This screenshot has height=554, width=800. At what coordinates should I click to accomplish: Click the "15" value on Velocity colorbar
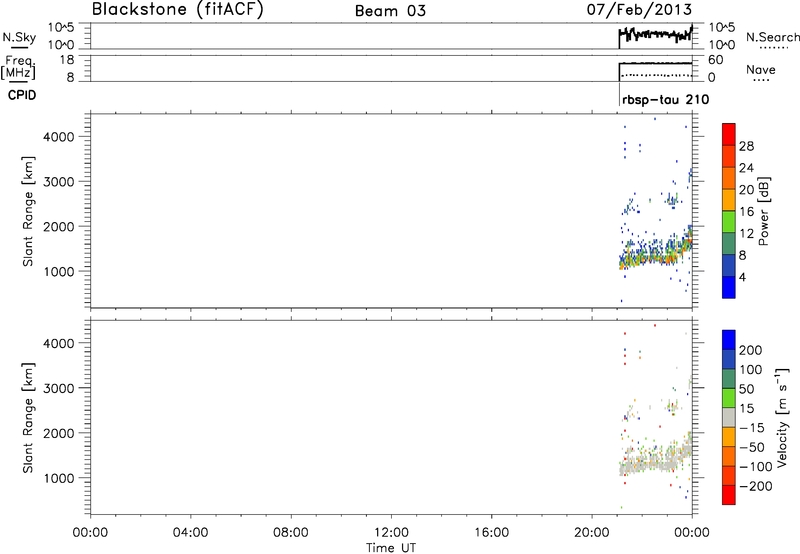tap(746, 409)
